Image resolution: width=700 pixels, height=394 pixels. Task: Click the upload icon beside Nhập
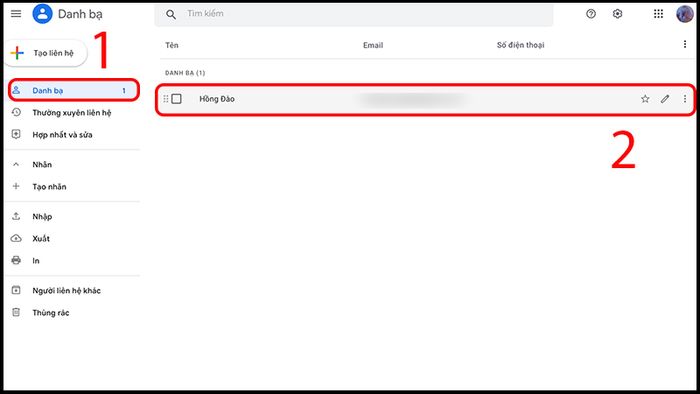16,216
